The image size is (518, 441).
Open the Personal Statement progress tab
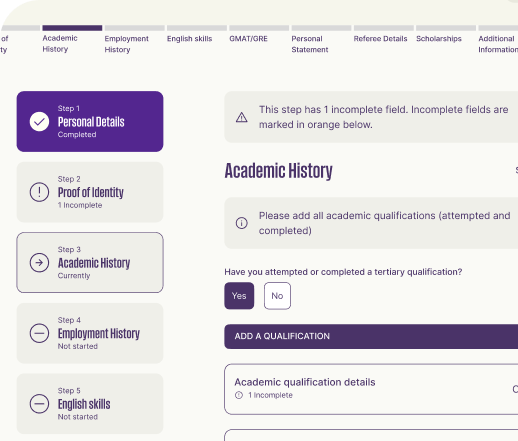pyautogui.click(x=310, y=44)
